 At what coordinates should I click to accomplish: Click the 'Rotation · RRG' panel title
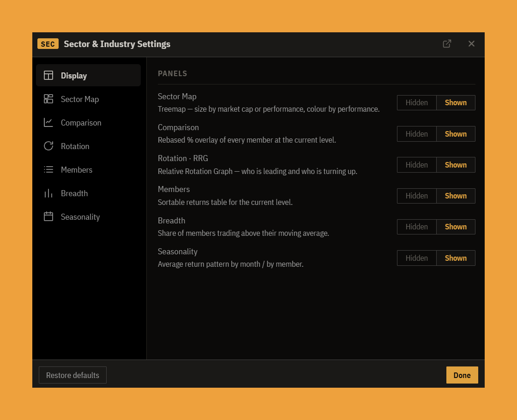click(183, 158)
